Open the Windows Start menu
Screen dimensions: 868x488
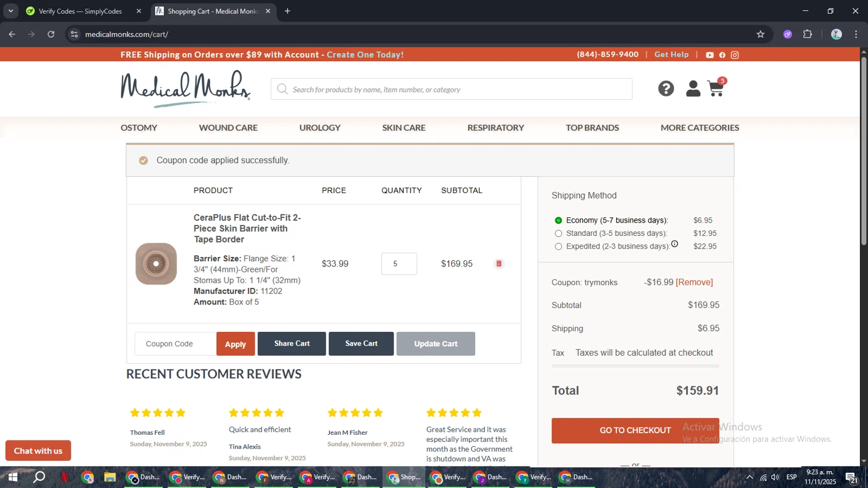12,477
